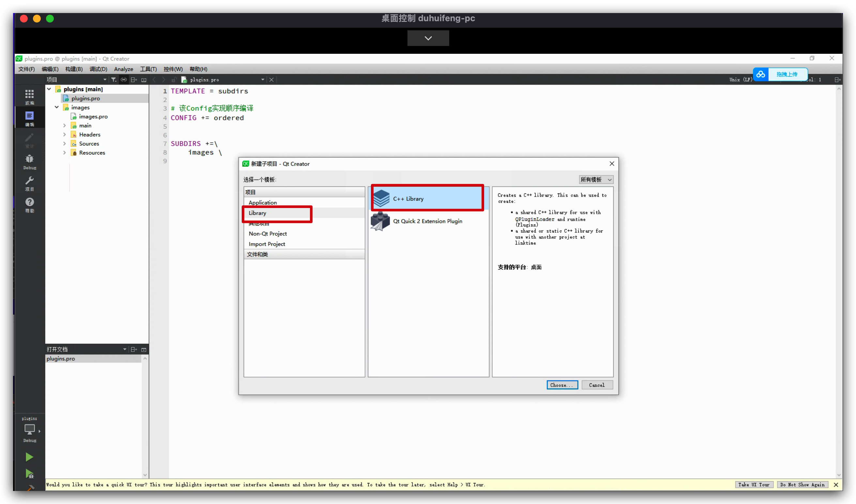This screenshot has height=504, width=856.
Task: Toggle synchronize with editor link icon
Action: pos(124,80)
